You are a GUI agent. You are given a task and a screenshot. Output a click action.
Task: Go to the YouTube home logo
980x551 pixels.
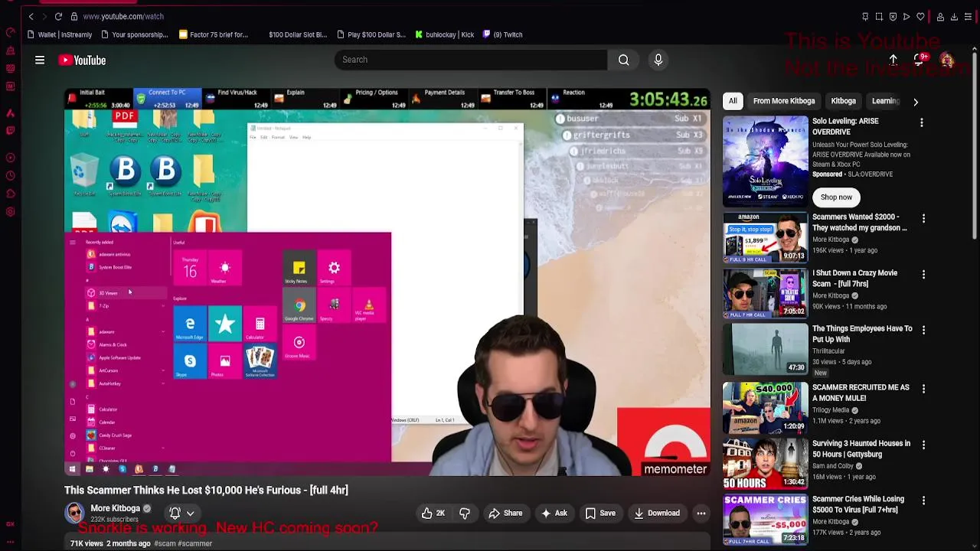pyautogui.click(x=82, y=60)
